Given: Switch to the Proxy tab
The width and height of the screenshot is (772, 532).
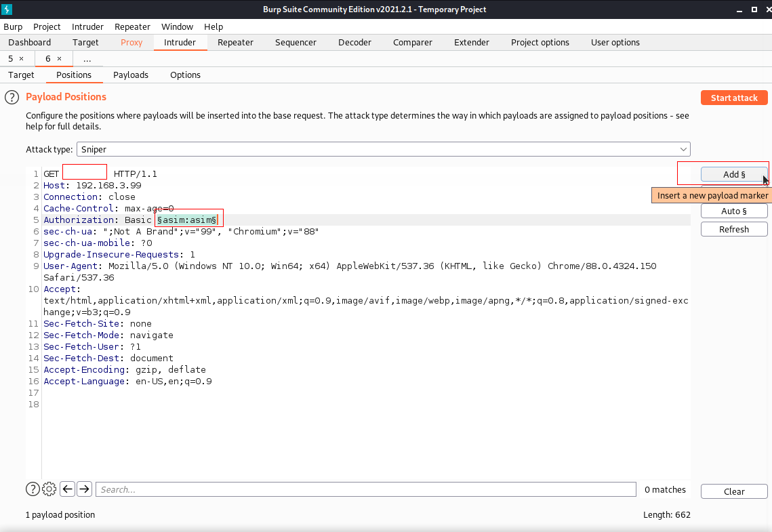Looking at the screenshot, I should (x=131, y=42).
